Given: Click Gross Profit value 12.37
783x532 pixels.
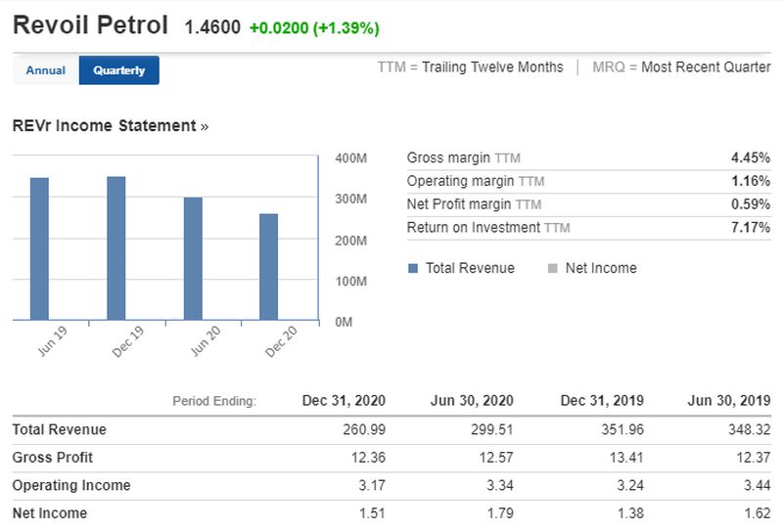Looking at the screenshot, I should pyautogui.click(x=753, y=458).
